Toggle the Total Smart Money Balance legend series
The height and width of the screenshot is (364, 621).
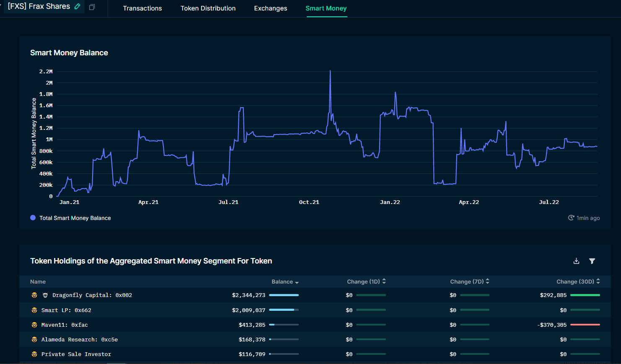70,218
